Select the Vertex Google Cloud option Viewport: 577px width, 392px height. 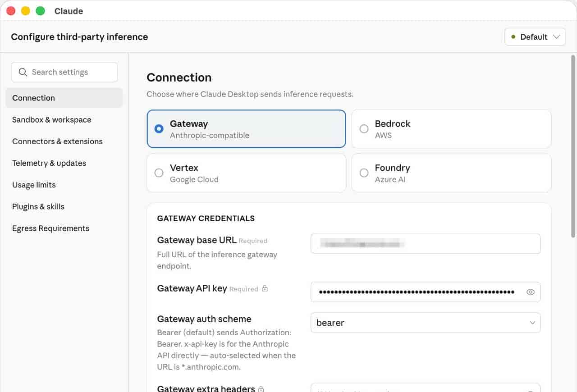click(246, 173)
